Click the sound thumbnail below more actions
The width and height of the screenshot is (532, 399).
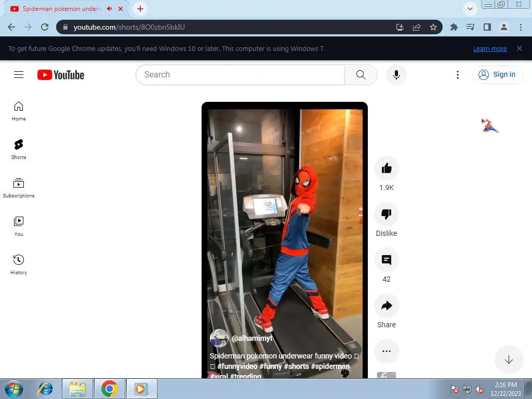pos(387,375)
